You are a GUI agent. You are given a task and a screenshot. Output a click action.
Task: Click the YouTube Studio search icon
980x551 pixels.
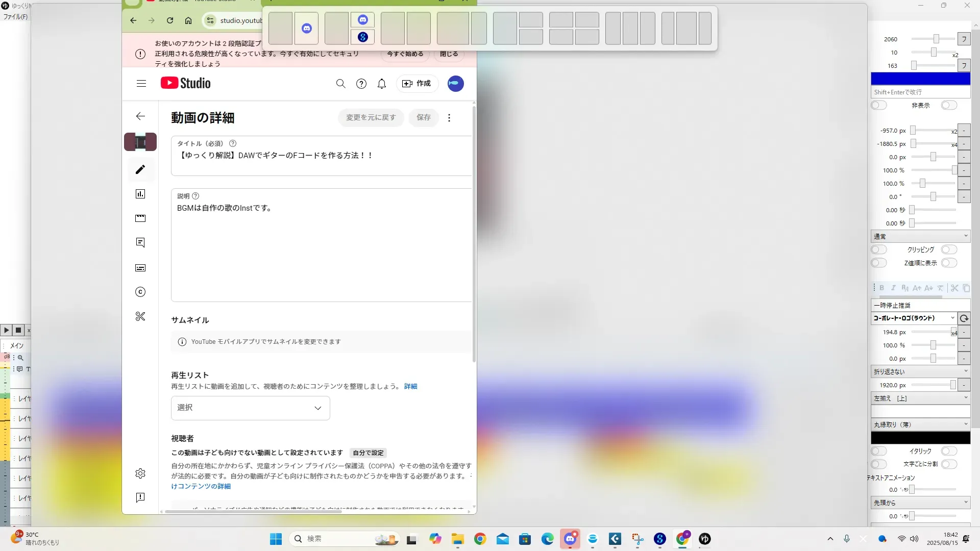[340, 84]
